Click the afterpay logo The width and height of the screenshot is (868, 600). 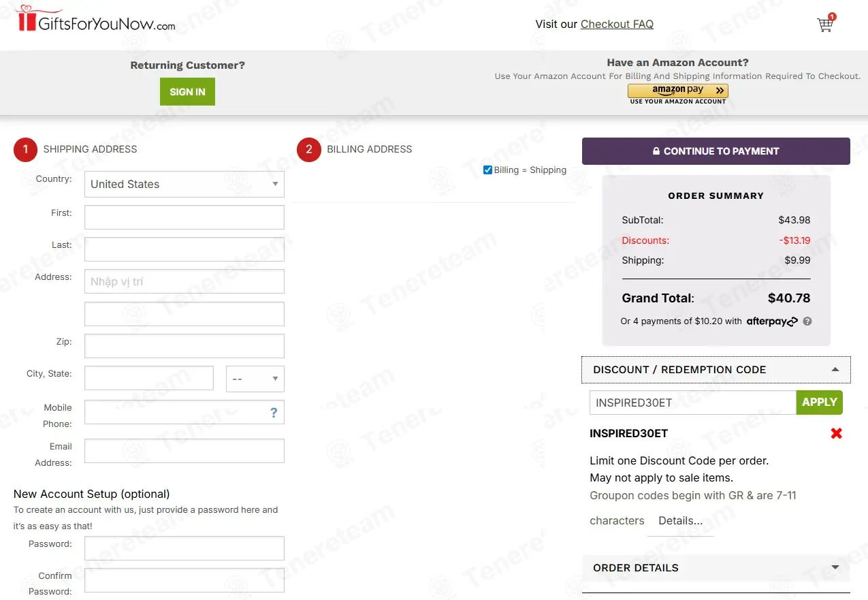point(772,321)
